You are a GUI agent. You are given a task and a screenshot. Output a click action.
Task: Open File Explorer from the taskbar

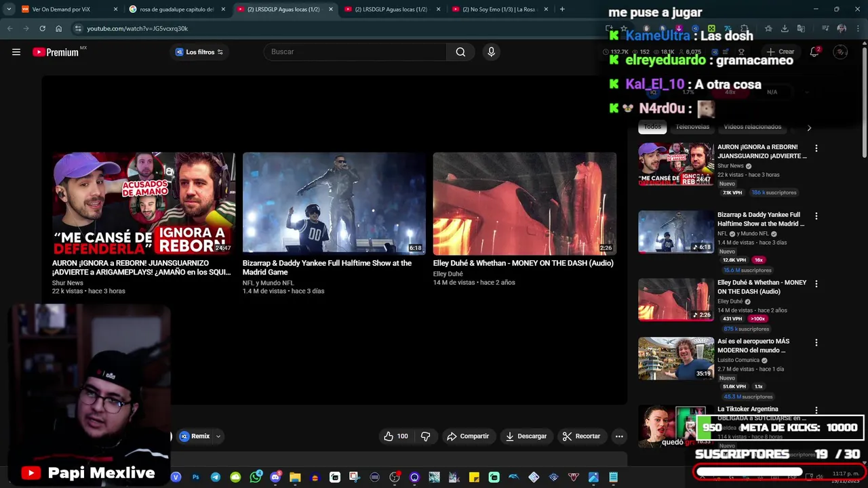295,477
